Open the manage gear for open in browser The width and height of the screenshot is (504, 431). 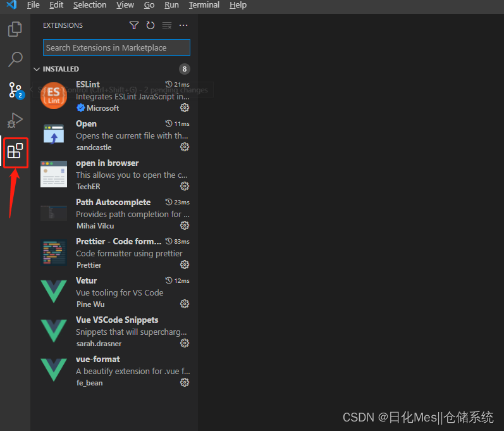point(185,186)
